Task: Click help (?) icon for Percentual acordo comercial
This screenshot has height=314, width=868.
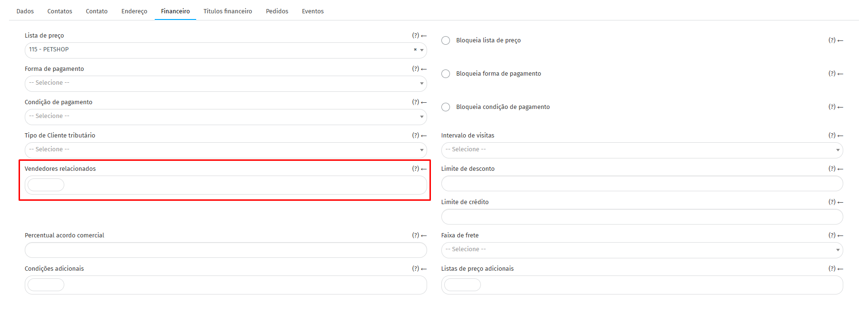Action: [x=416, y=235]
